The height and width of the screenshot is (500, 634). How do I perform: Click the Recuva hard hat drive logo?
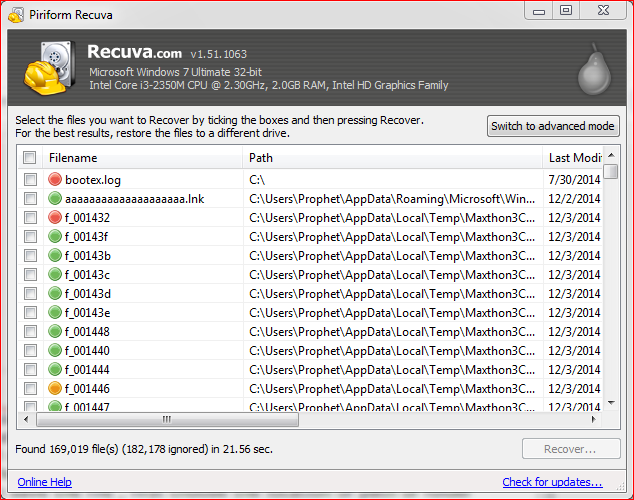coord(49,68)
